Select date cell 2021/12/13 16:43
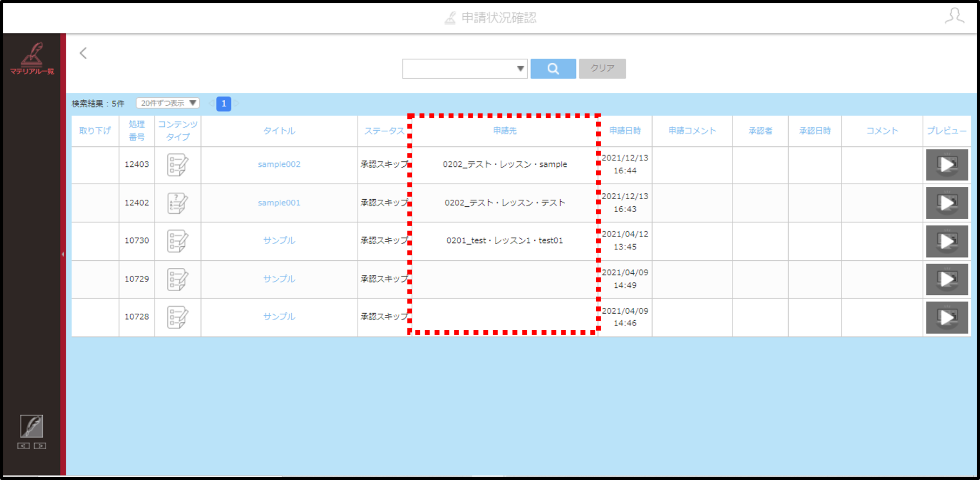Viewport: 980px width, 480px height. pos(625,202)
